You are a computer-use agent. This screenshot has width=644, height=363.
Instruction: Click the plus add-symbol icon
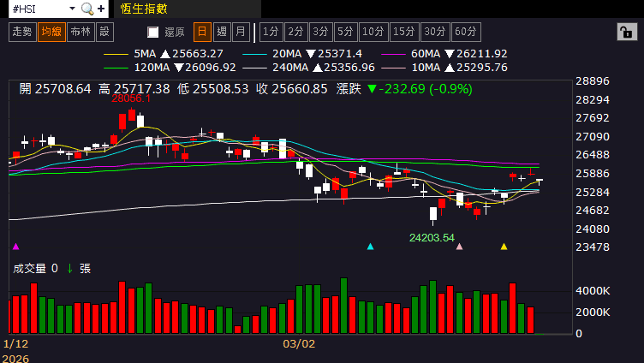pos(101,9)
